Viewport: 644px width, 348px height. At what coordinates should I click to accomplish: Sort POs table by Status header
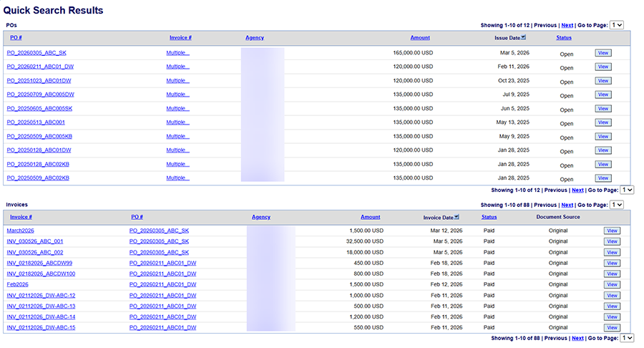pyautogui.click(x=564, y=37)
